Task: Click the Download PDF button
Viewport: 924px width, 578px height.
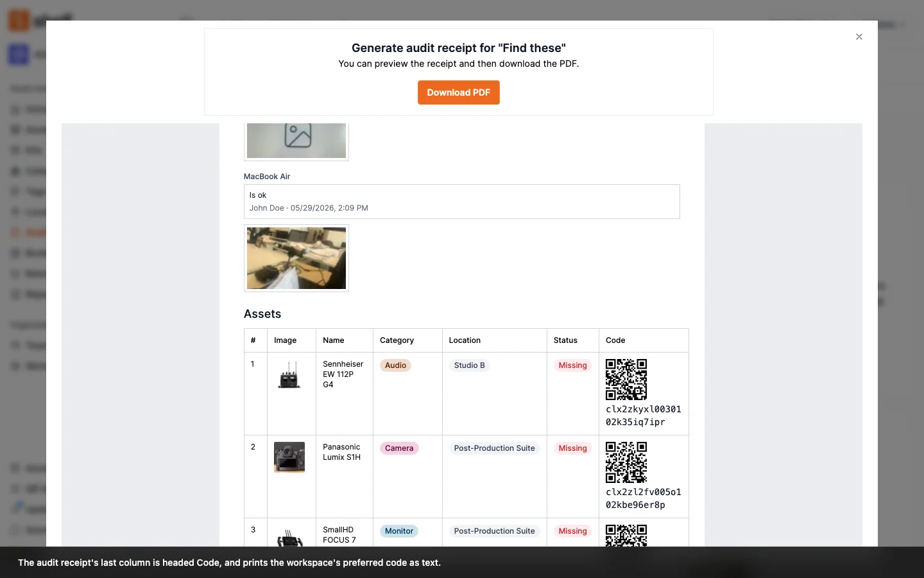Action: 458,92
